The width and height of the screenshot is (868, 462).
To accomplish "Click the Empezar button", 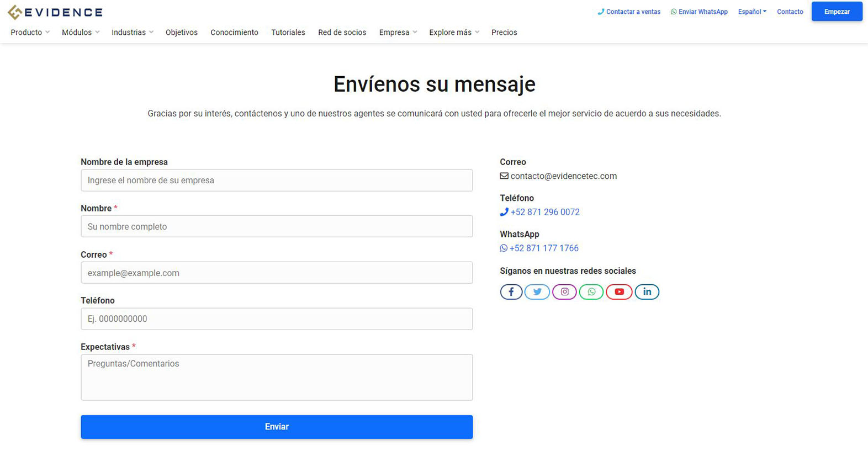I will (837, 12).
